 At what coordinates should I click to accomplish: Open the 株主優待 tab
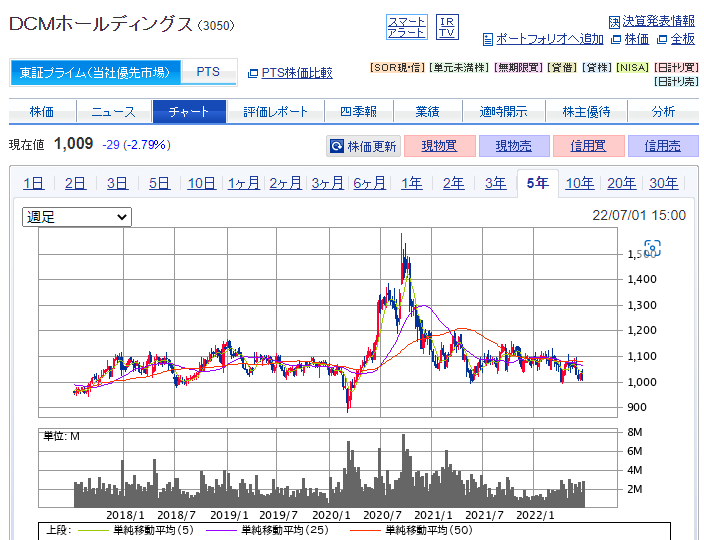[x=586, y=111]
